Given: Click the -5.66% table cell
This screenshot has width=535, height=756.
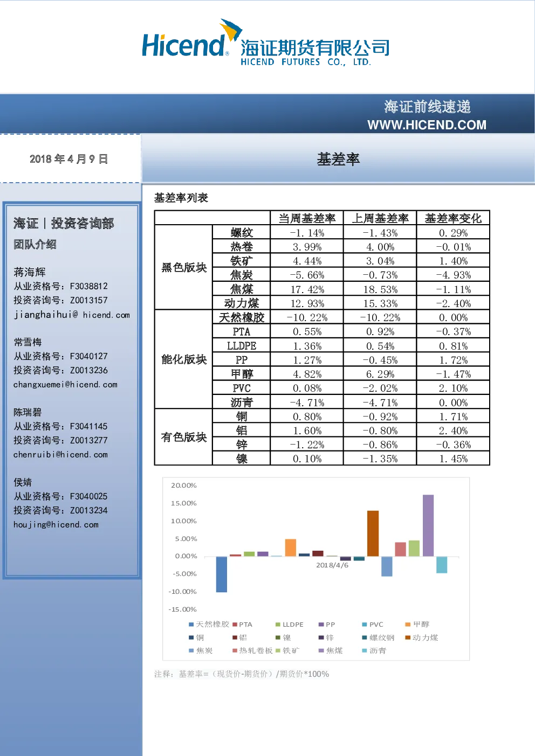Looking at the screenshot, I should tap(307, 275).
